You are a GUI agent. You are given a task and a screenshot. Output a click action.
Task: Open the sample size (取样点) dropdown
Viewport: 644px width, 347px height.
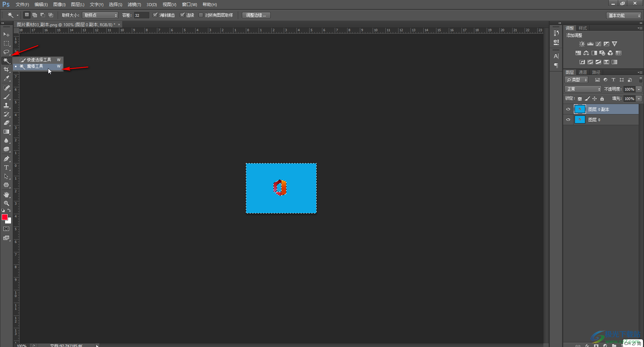pos(100,15)
